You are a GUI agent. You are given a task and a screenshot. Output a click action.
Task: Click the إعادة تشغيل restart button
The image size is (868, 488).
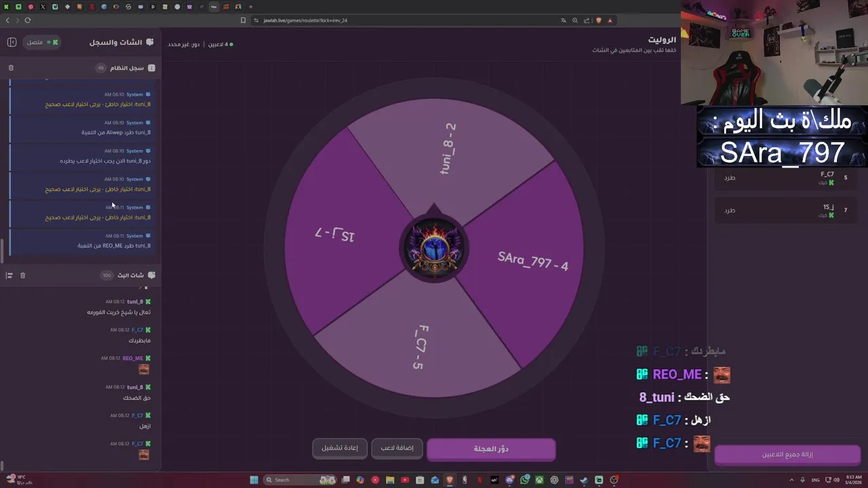(340, 448)
